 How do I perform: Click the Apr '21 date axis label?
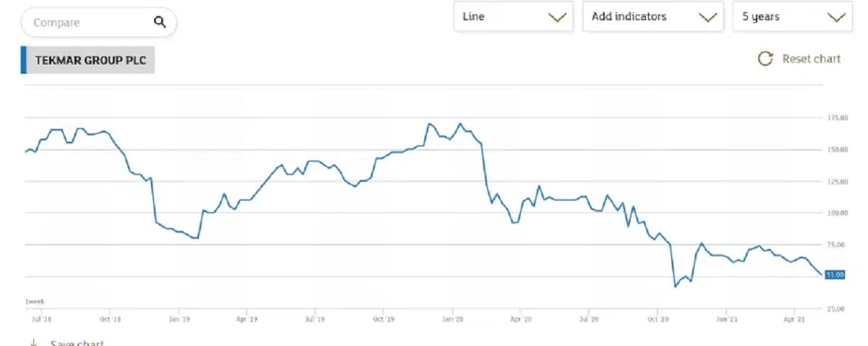click(794, 318)
